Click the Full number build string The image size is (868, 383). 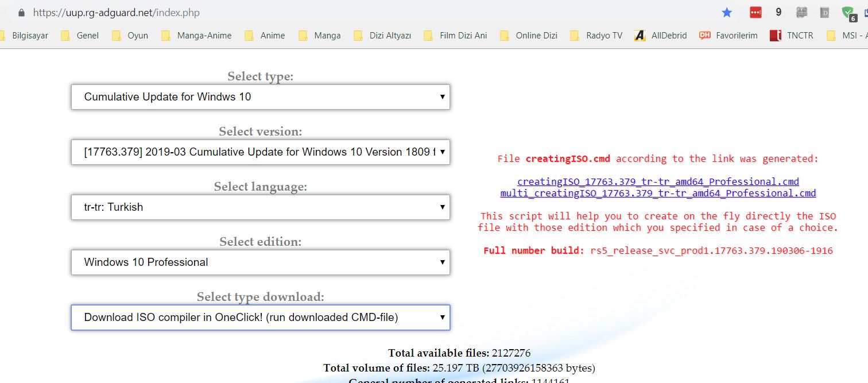pyautogui.click(x=658, y=251)
